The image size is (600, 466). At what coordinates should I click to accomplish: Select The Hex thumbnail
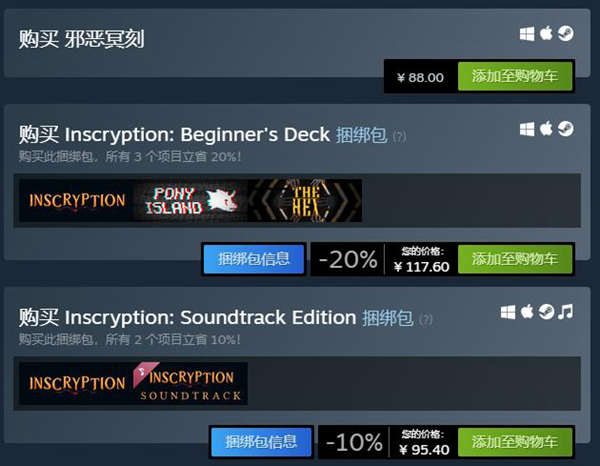304,200
